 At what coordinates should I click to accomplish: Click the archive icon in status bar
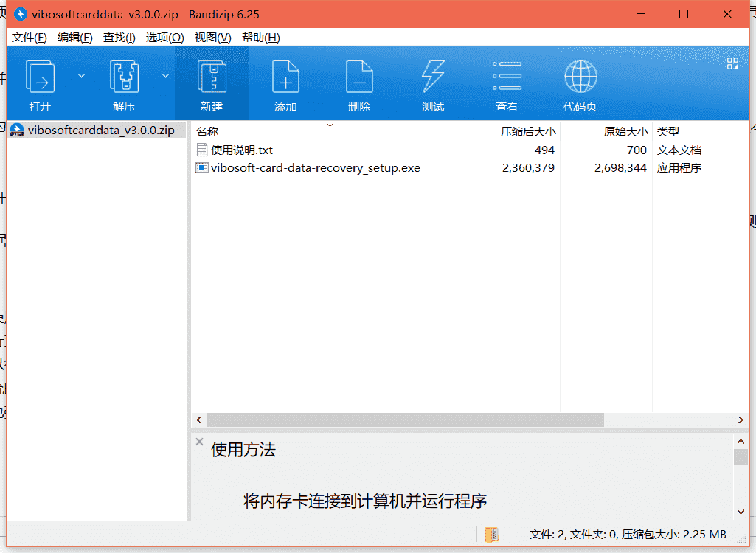492,534
